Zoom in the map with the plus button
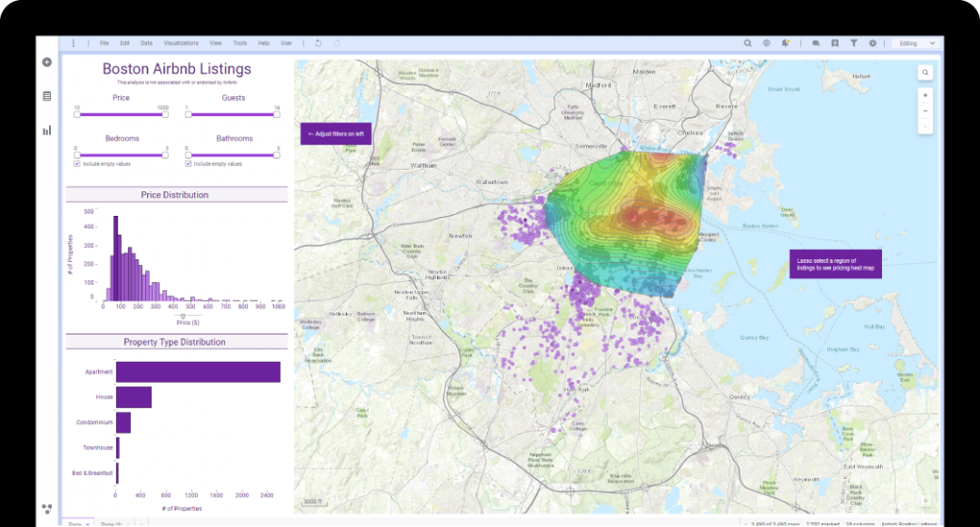Viewport: 980px width, 527px height. [x=925, y=95]
